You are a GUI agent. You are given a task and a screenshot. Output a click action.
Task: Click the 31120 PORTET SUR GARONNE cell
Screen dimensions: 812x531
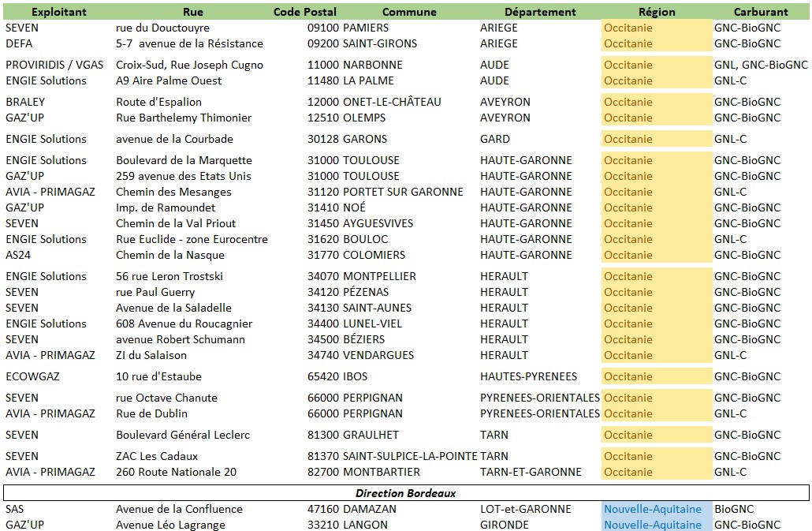[x=386, y=193]
